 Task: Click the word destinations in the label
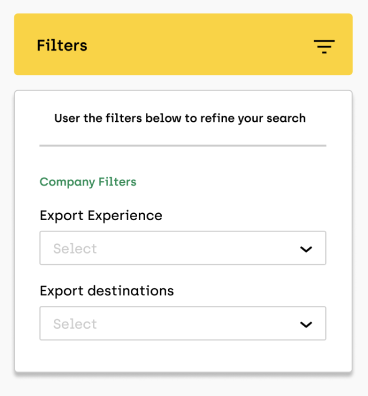pos(131,291)
